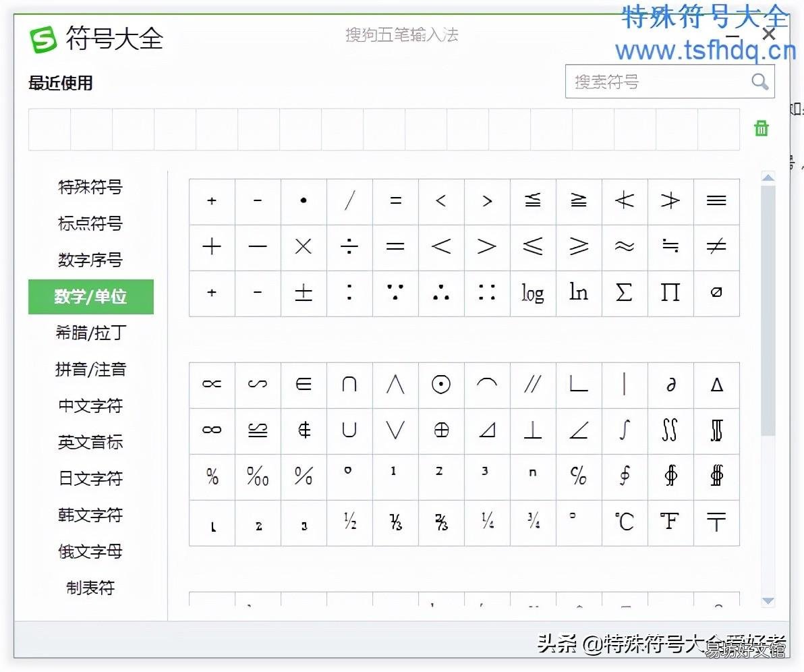Insert the two thirds ⅔ fraction
Screen dimensions: 804x672
click(x=441, y=523)
